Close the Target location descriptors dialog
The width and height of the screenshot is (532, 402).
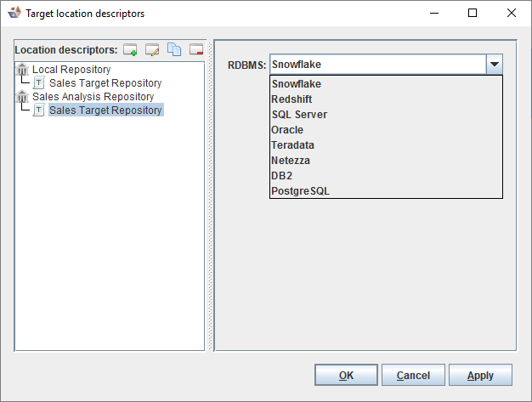point(512,14)
